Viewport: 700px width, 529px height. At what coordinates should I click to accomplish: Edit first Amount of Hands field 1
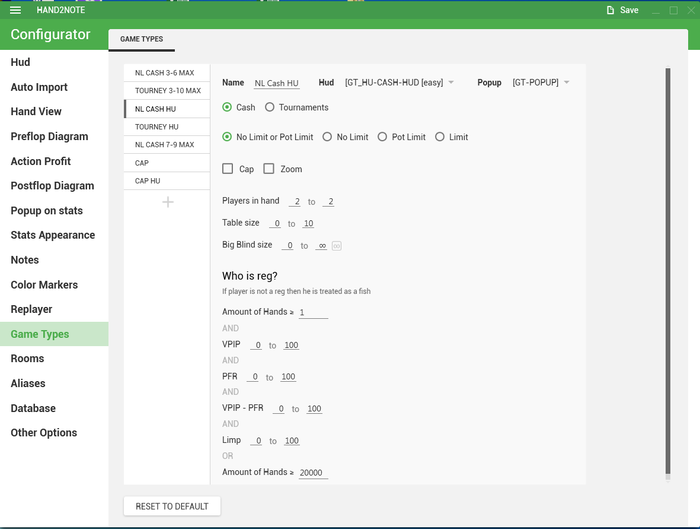[x=313, y=312]
